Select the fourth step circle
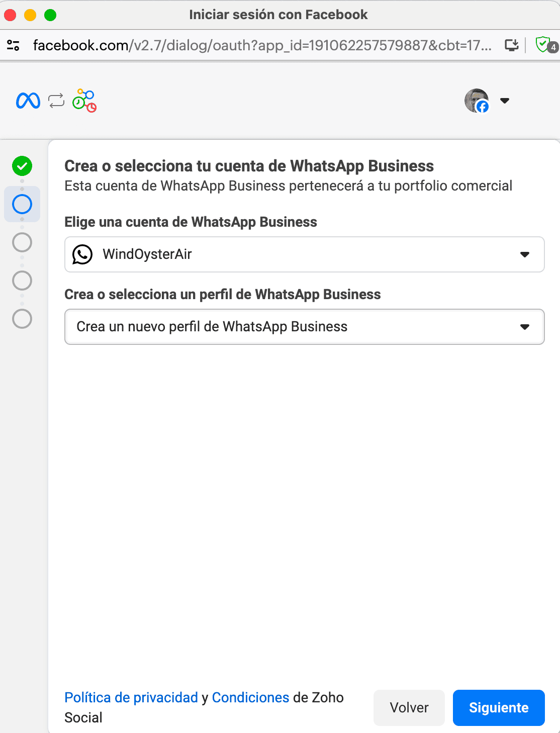This screenshot has width=560, height=733. pos(22,281)
